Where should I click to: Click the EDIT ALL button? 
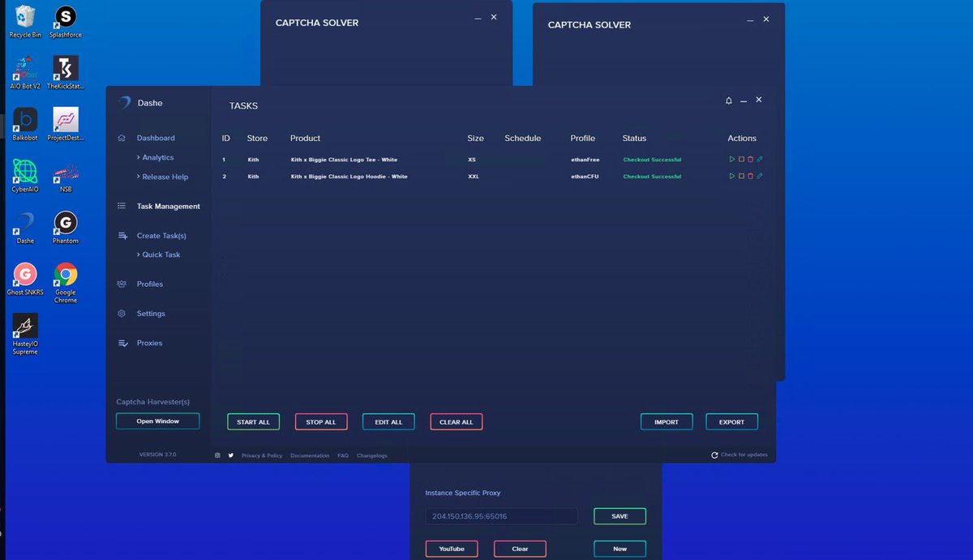coord(388,421)
